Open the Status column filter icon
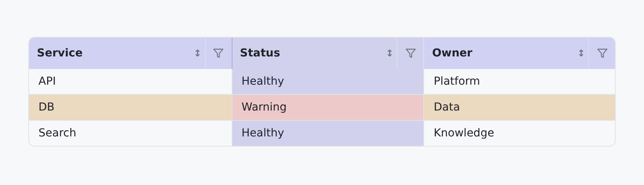The height and width of the screenshot is (185, 644). pos(410,53)
